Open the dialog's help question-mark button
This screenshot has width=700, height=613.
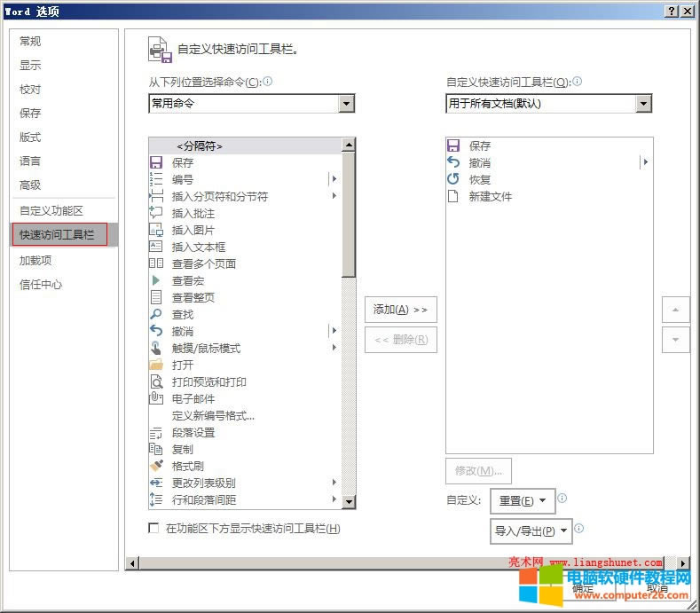click(672, 10)
